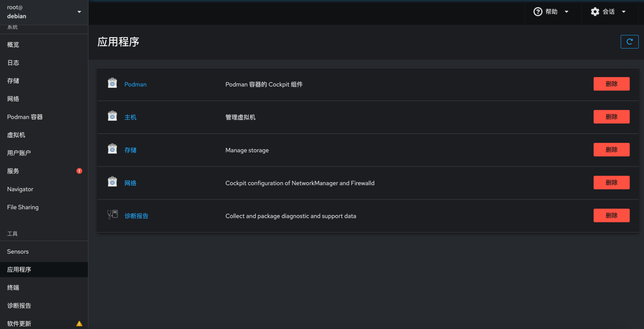Click the 网络 app package icon

coord(112,182)
